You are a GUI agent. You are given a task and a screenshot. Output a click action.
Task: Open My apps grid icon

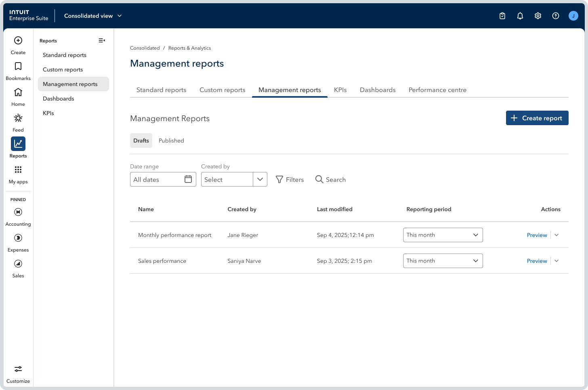(18, 170)
